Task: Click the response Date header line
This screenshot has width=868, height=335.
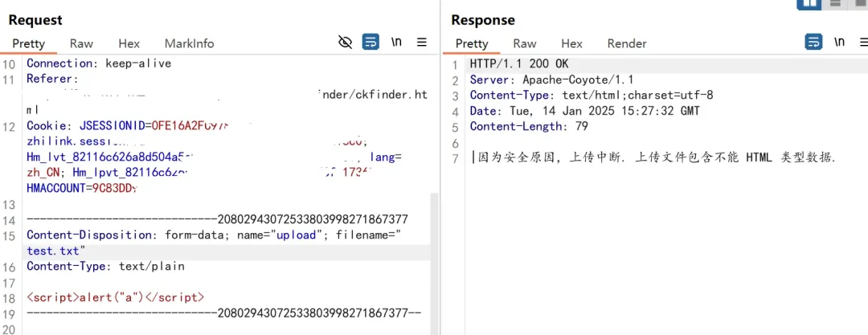Action: 585,111
